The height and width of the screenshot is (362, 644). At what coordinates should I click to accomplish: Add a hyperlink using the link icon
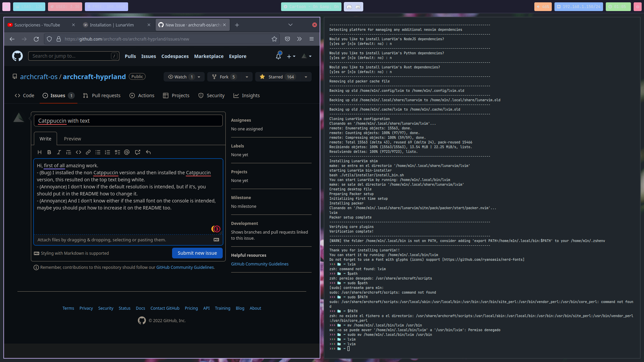tap(88, 152)
